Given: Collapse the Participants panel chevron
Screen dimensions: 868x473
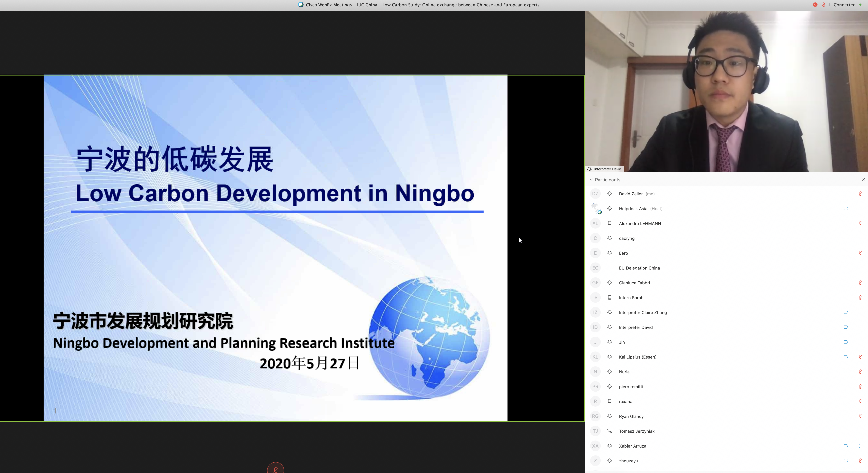Looking at the screenshot, I should pos(591,180).
